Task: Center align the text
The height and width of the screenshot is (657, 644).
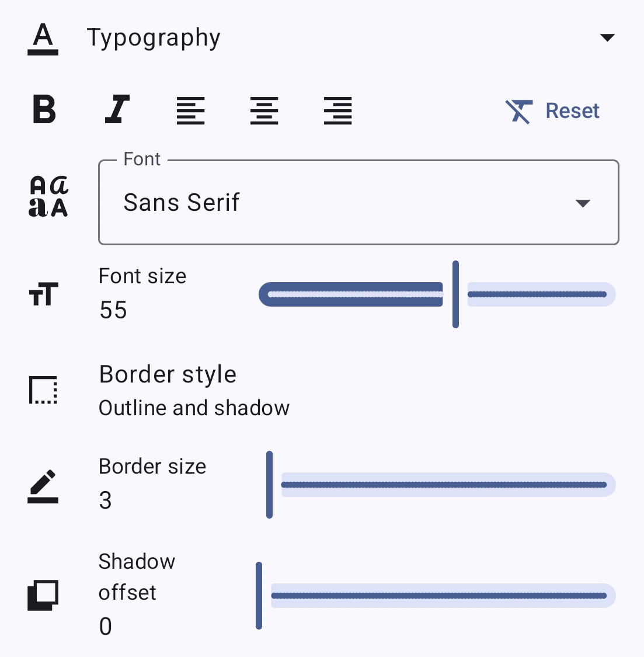Action: (x=264, y=110)
